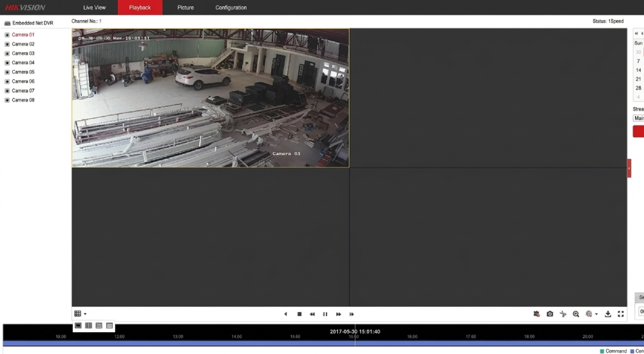This screenshot has width=644, height=354.
Task: Click the 12:00 mark on the timeline
Action: pyautogui.click(x=120, y=337)
